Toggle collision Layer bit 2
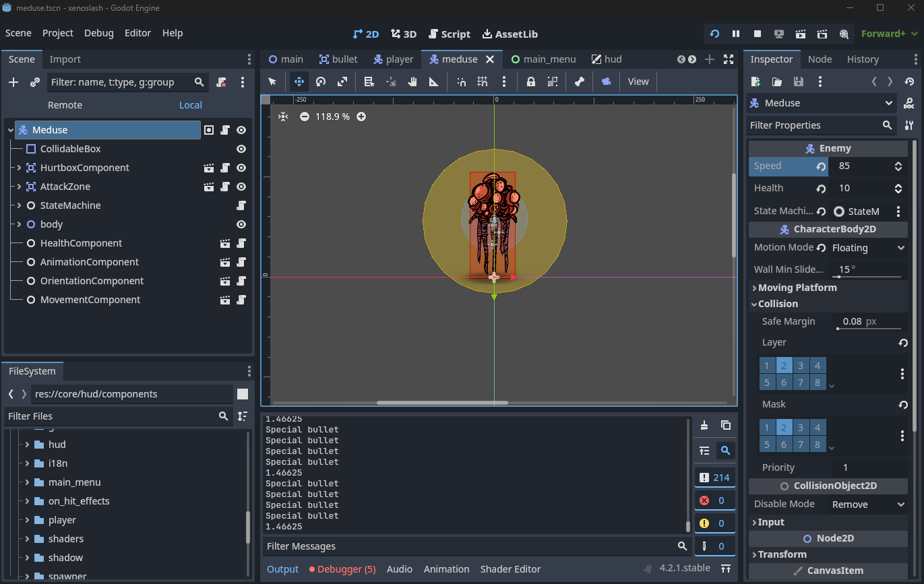924x584 pixels. point(784,366)
